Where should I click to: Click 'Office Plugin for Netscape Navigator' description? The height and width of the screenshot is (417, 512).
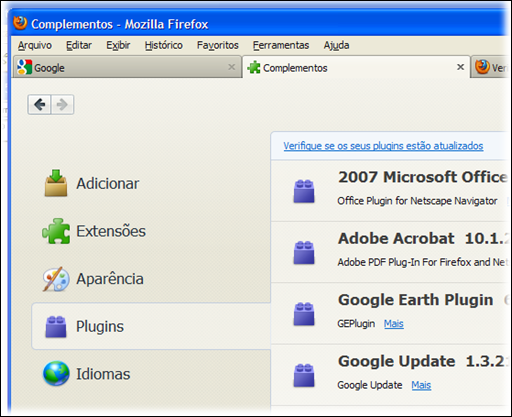(417, 201)
